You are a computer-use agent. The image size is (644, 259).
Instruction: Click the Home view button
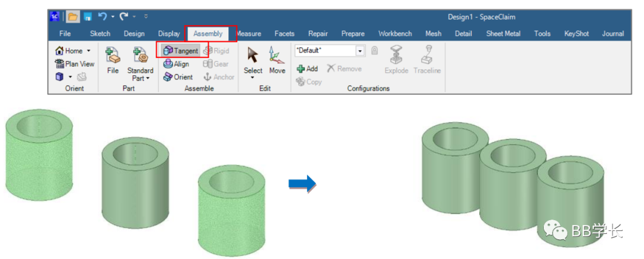[x=69, y=51]
